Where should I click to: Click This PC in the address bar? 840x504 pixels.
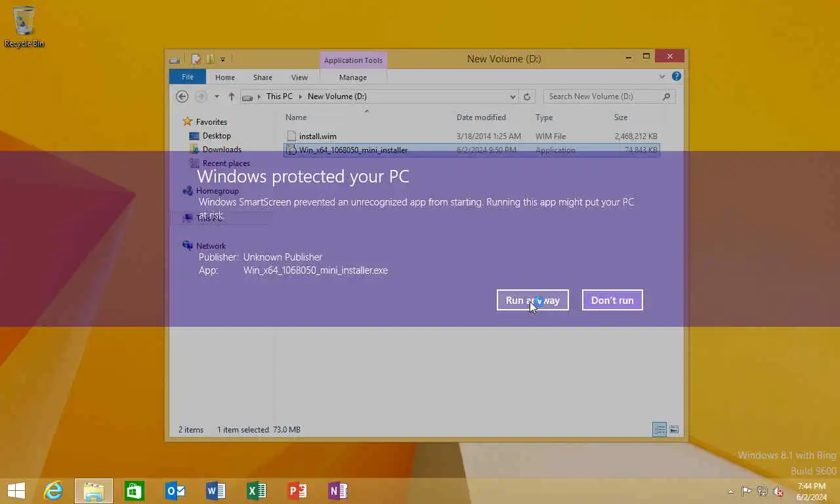tap(280, 96)
